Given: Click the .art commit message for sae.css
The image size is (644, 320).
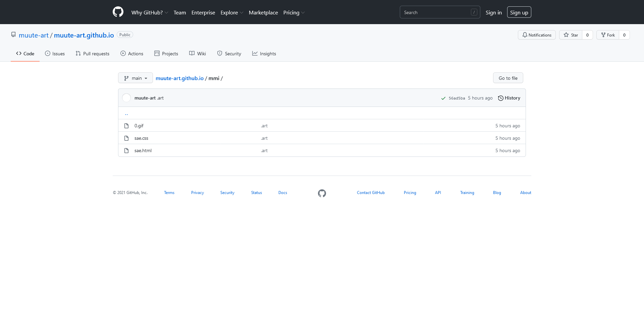Looking at the screenshot, I should (264, 138).
